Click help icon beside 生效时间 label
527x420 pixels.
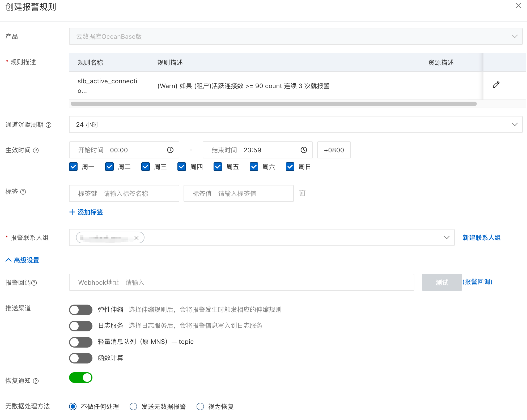(36, 150)
